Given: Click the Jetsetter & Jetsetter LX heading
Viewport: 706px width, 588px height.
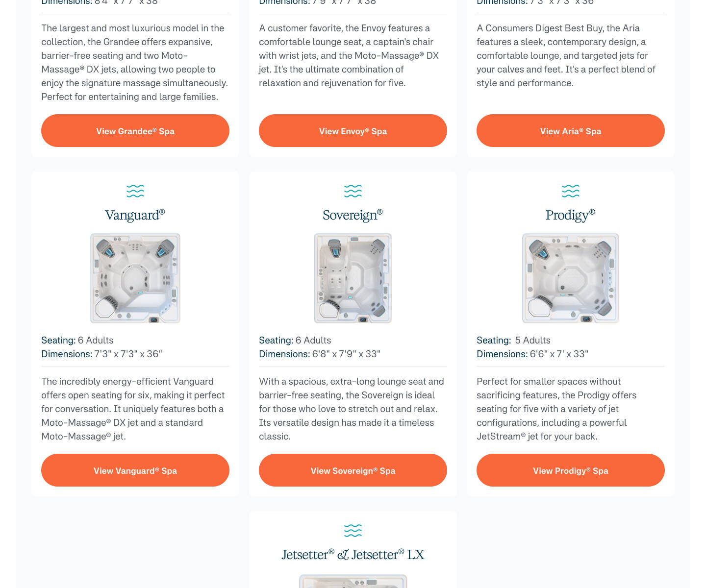Looking at the screenshot, I should 353,555.
